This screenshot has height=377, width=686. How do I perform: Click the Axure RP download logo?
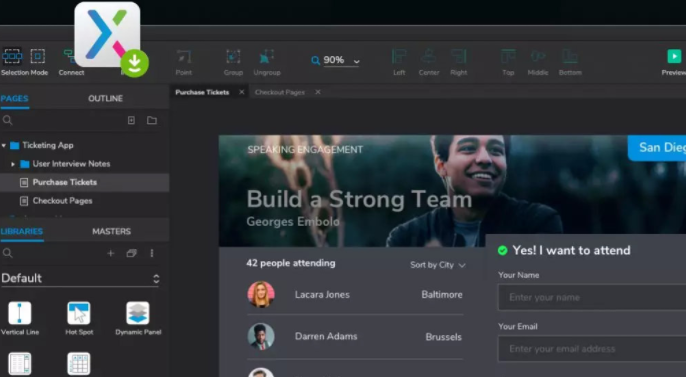click(108, 35)
